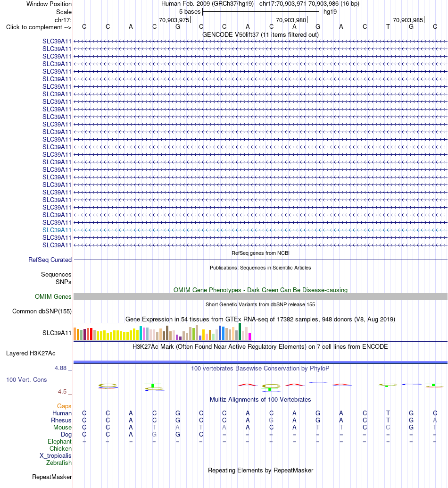Click the 'Human Feb. 2009 (GRCh37/hg19)' header

point(207,4)
